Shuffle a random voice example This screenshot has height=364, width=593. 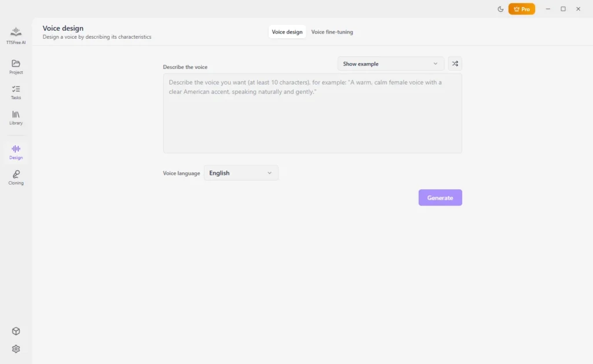pyautogui.click(x=455, y=64)
